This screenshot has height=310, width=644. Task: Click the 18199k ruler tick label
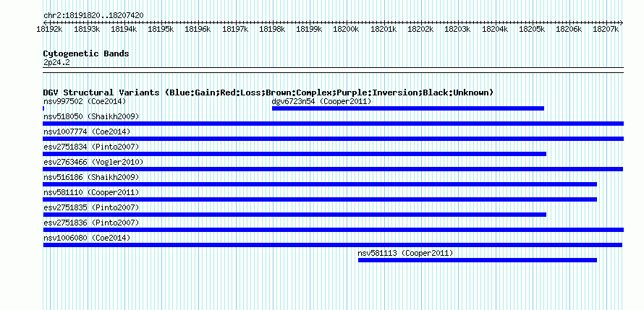pyautogui.click(x=309, y=29)
